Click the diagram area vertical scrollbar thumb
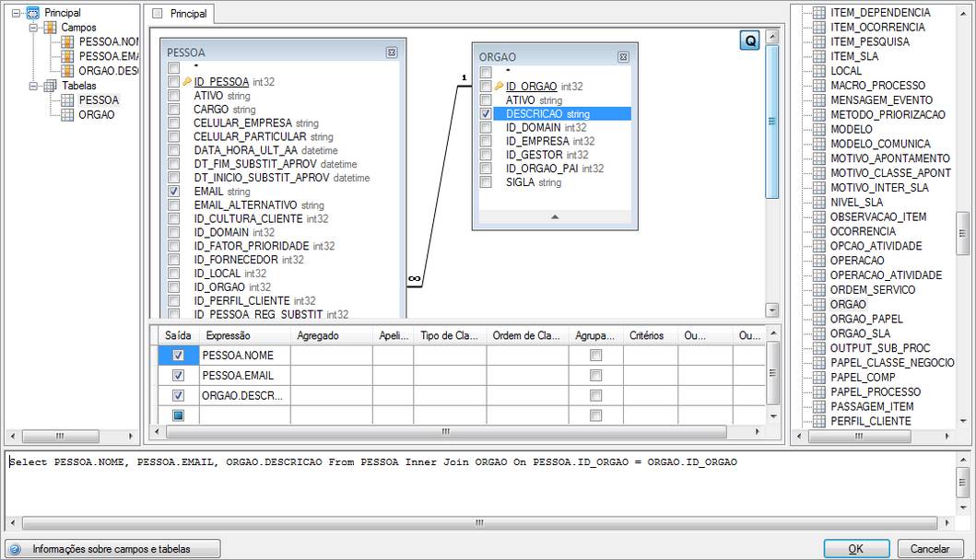 tap(771, 122)
